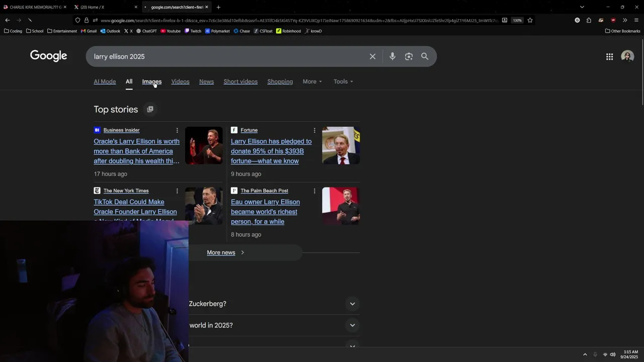This screenshot has height=362, width=644.
Task: Open the Coding bookmarks folder
Action: (x=13, y=31)
